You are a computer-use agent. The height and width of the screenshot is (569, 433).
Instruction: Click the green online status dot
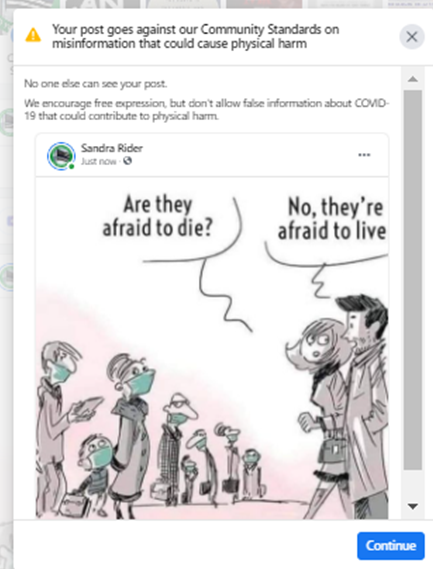(x=72, y=167)
